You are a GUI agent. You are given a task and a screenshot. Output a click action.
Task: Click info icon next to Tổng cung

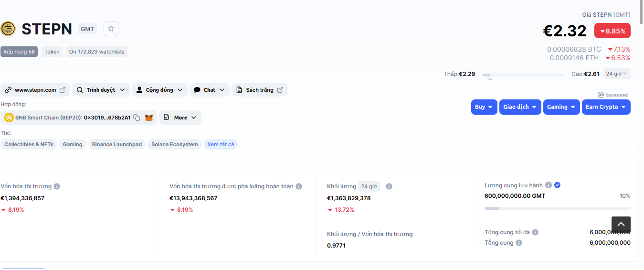[x=519, y=243]
